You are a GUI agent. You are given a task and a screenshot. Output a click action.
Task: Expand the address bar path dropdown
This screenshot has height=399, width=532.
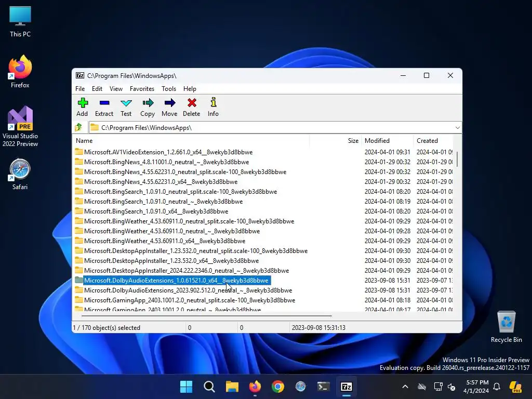click(x=457, y=128)
